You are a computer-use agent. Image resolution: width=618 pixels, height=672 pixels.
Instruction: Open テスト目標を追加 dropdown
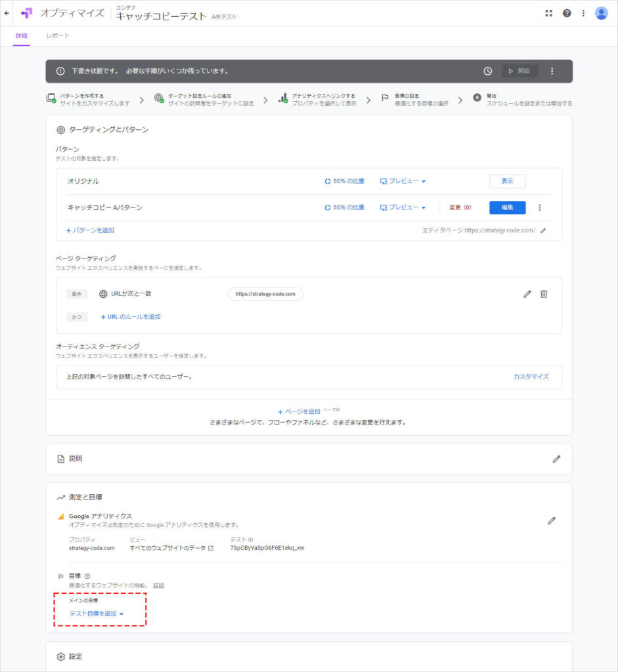pyautogui.click(x=97, y=614)
